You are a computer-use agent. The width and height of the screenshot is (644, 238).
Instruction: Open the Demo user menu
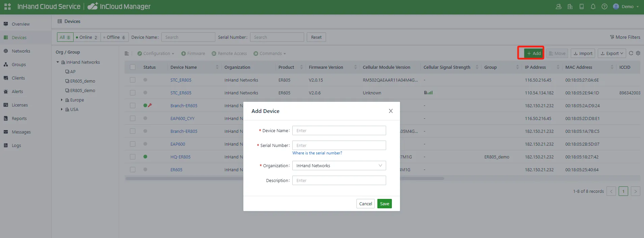(x=626, y=6)
